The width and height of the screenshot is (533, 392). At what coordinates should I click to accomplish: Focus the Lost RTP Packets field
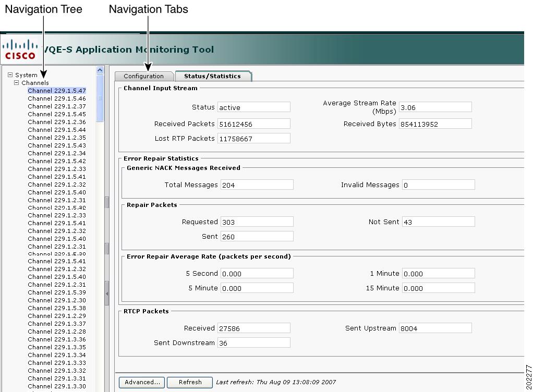click(254, 138)
